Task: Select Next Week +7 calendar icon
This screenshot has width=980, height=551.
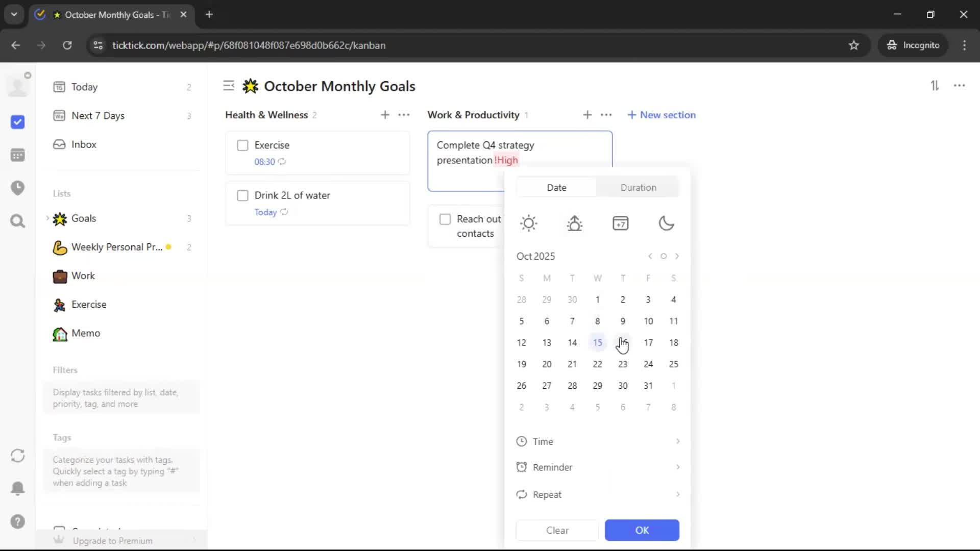Action: click(x=620, y=223)
